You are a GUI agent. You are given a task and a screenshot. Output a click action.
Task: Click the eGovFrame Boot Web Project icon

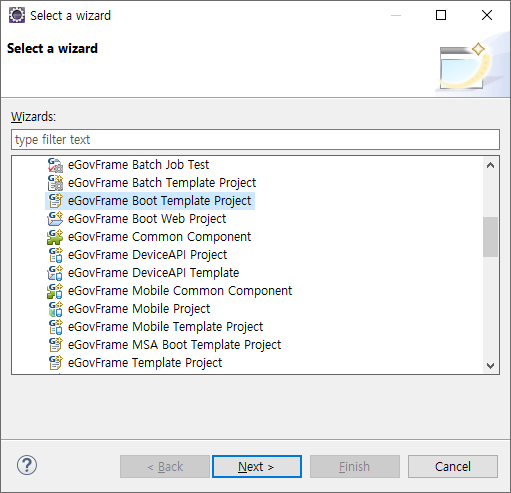(55, 219)
